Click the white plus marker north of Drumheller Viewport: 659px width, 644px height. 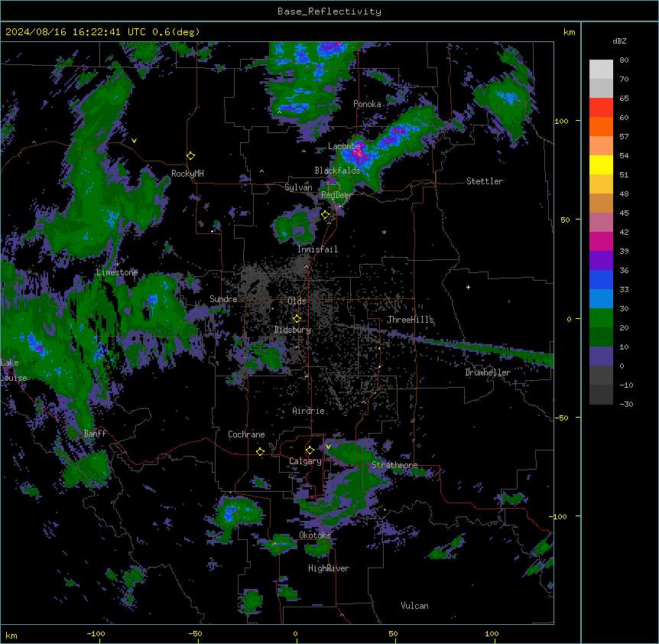tap(468, 287)
